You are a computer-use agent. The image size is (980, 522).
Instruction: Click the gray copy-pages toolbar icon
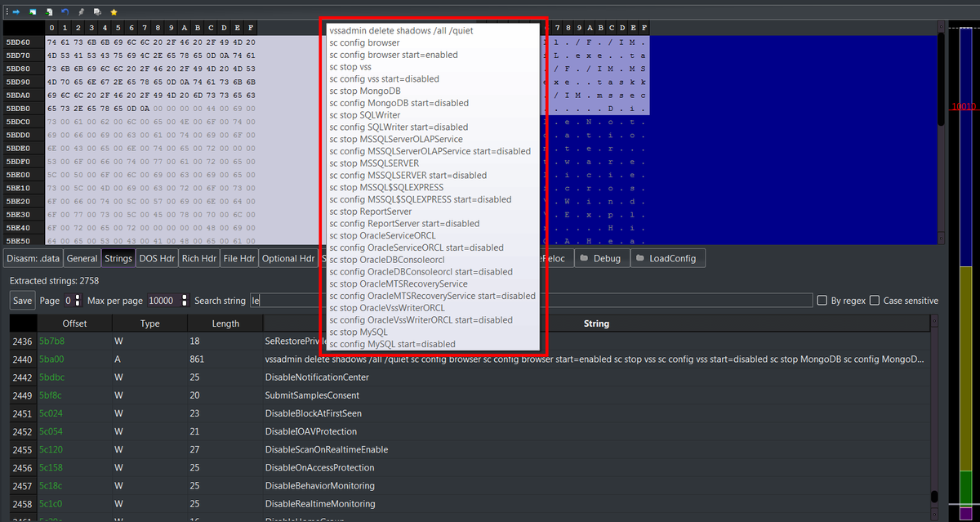click(x=97, y=12)
